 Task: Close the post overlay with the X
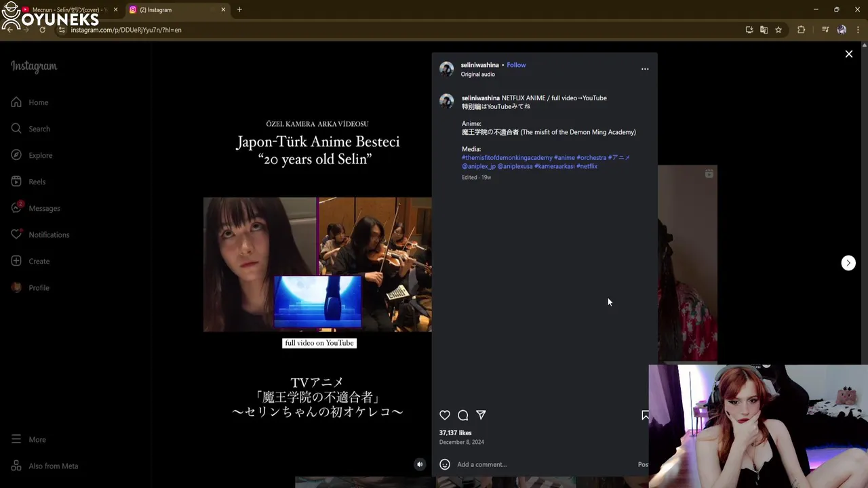click(x=849, y=54)
